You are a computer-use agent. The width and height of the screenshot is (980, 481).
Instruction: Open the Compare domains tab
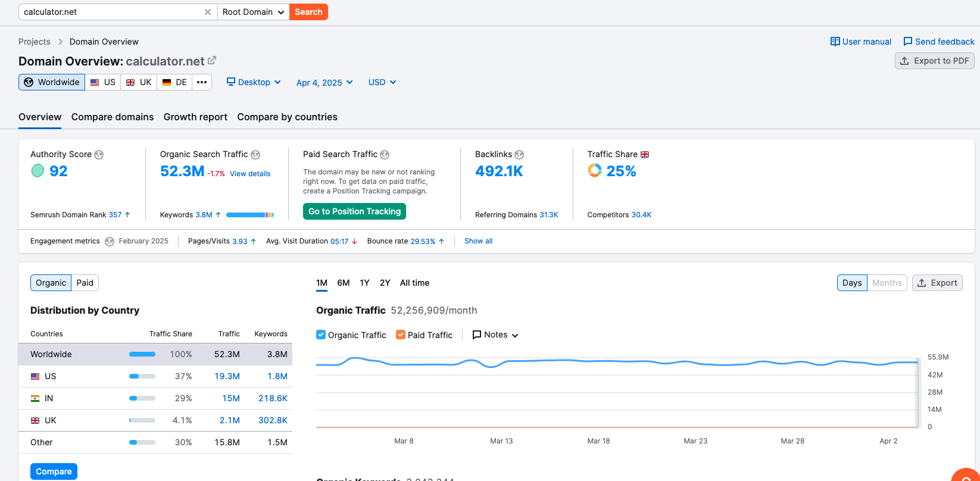pyautogui.click(x=113, y=117)
